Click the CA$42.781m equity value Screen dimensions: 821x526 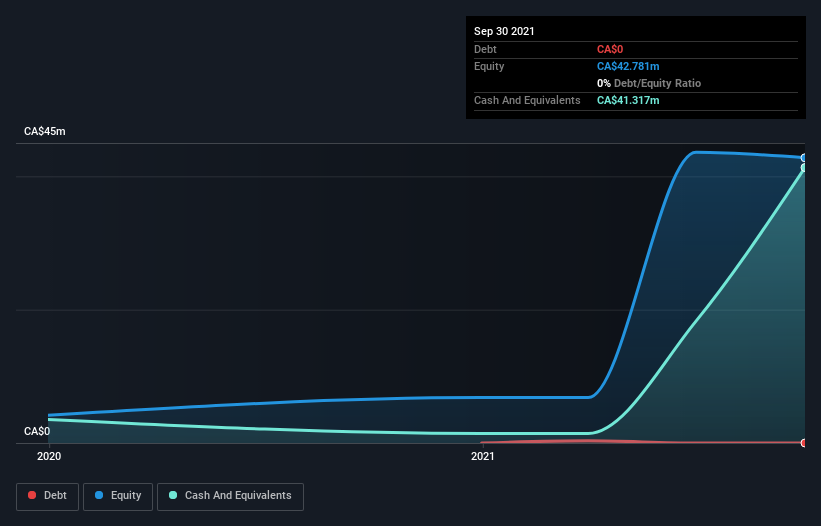(x=628, y=66)
